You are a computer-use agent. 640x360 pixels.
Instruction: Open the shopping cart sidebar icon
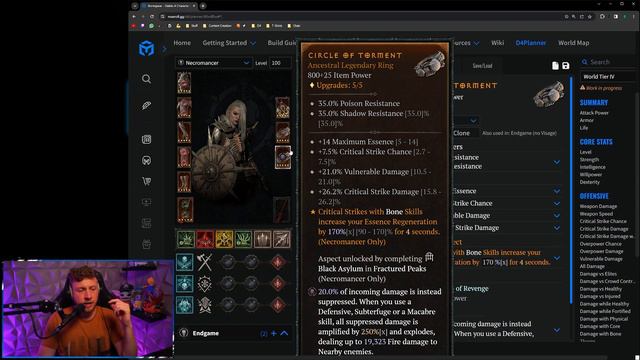point(146,181)
